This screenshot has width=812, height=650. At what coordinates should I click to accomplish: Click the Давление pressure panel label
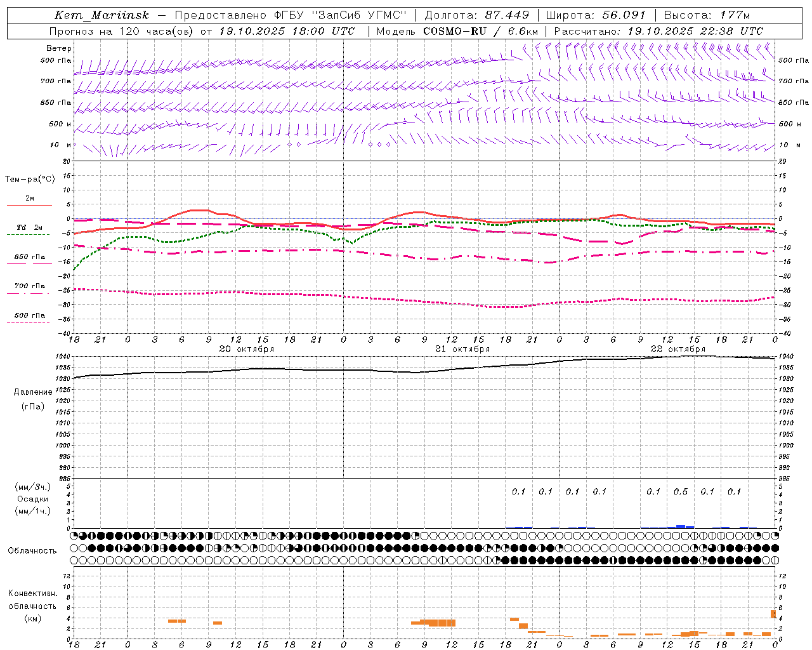click(x=33, y=392)
